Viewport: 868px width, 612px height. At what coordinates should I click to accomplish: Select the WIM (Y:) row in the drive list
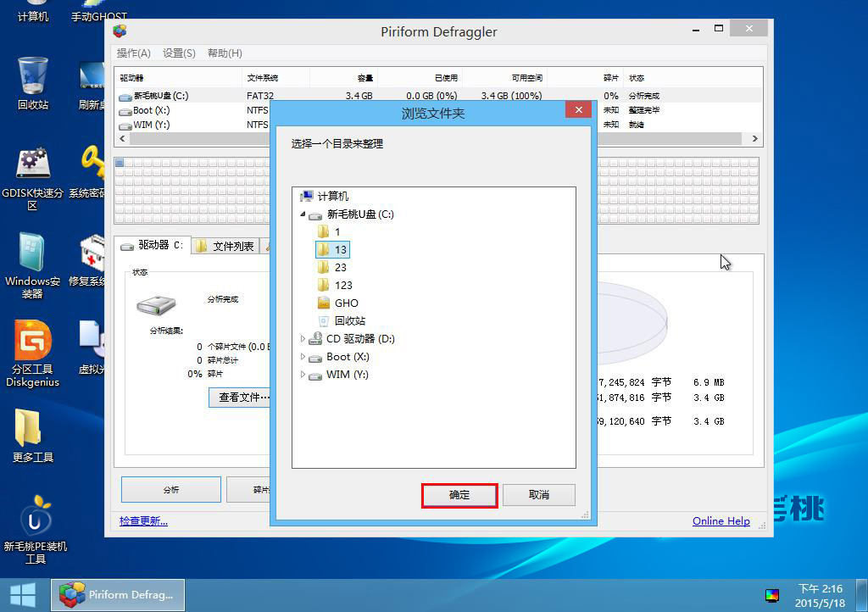(438, 125)
